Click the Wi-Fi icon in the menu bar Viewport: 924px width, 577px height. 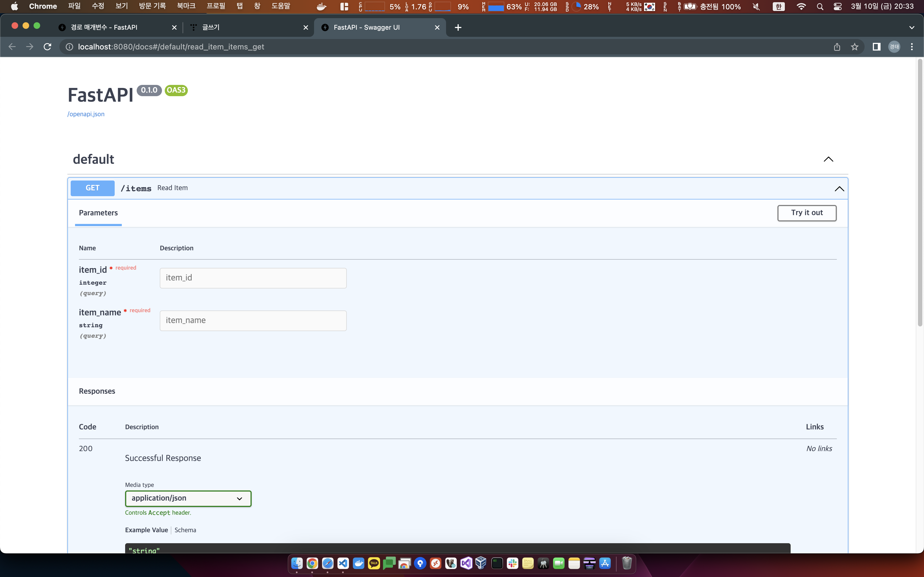[x=801, y=7]
